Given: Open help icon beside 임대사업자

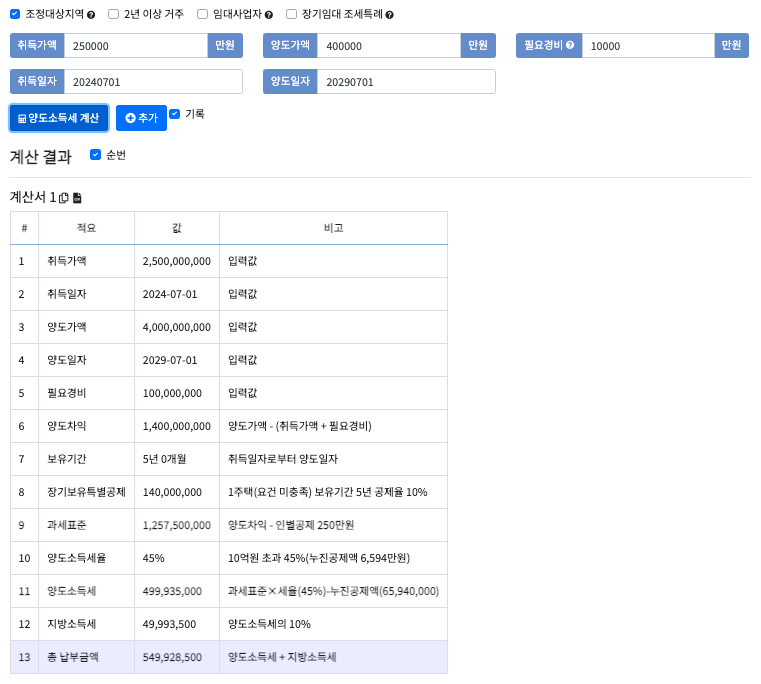Looking at the screenshot, I should point(268,15).
